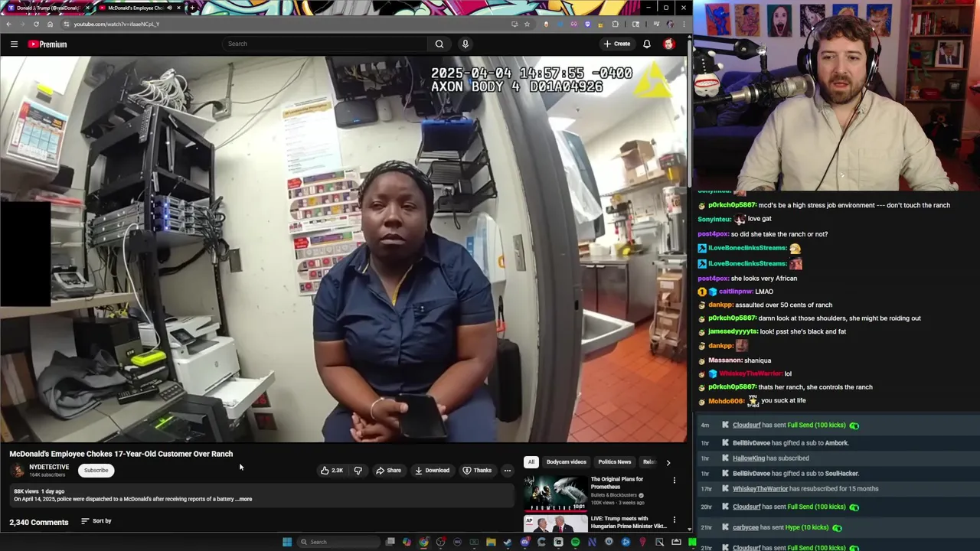Open the YouTube account avatar menu
The width and height of the screenshot is (980, 551).
(x=669, y=44)
